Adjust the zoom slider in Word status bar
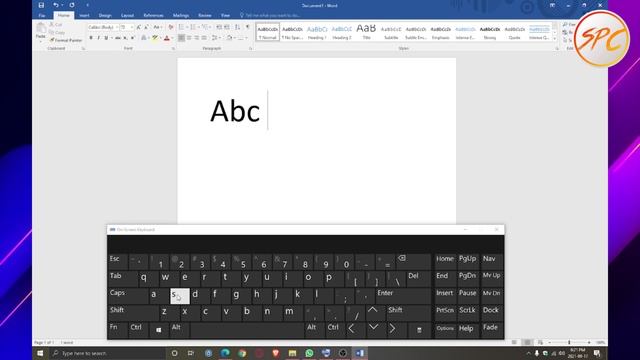This screenshot has width=640, height=360. pos(569,343)
